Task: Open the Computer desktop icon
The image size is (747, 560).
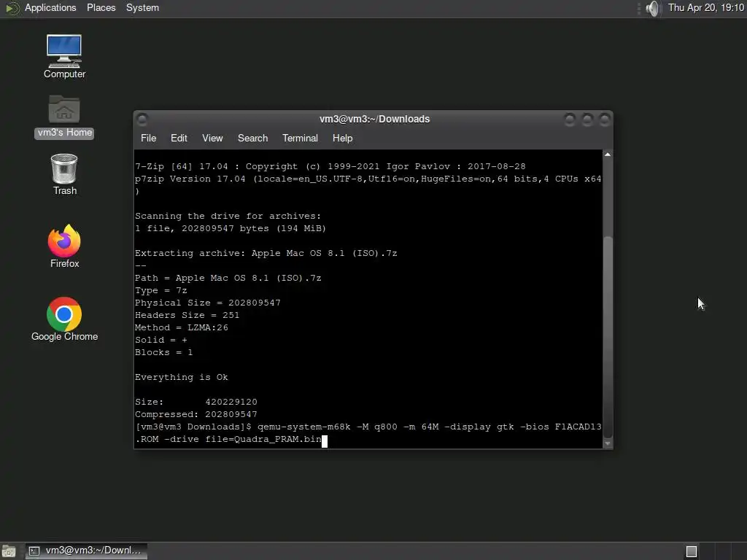Action: point(64,56)
